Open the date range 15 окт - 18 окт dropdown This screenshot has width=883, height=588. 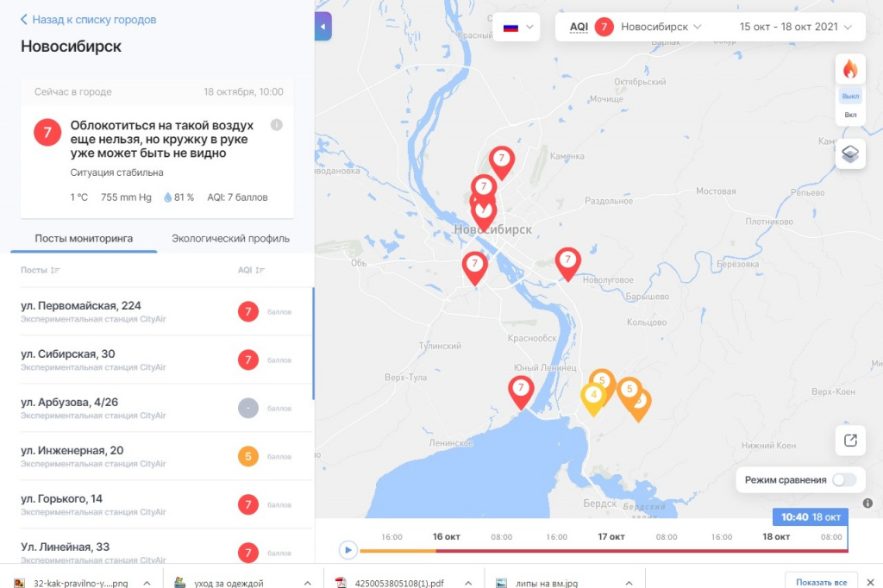(795, 27)
